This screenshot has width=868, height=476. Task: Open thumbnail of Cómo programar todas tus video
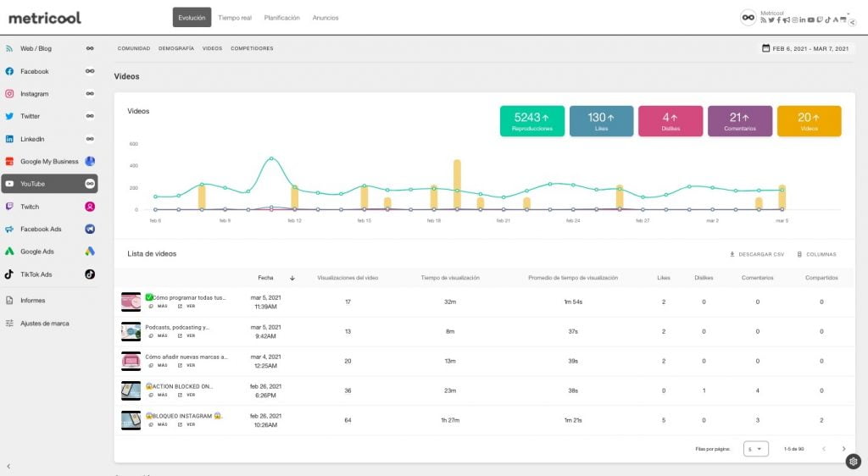pyautogui.click(x=131, y=302)
